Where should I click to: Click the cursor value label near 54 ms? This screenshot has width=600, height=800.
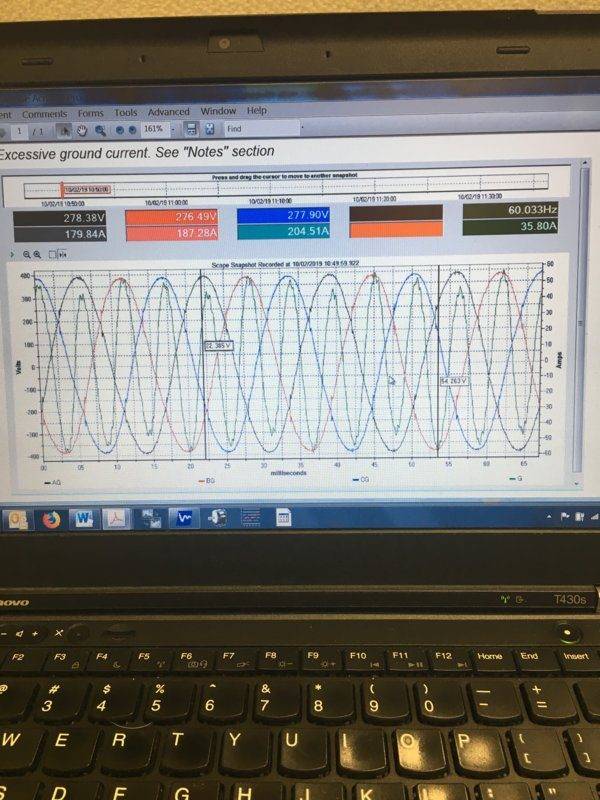[x=454, y=381]
